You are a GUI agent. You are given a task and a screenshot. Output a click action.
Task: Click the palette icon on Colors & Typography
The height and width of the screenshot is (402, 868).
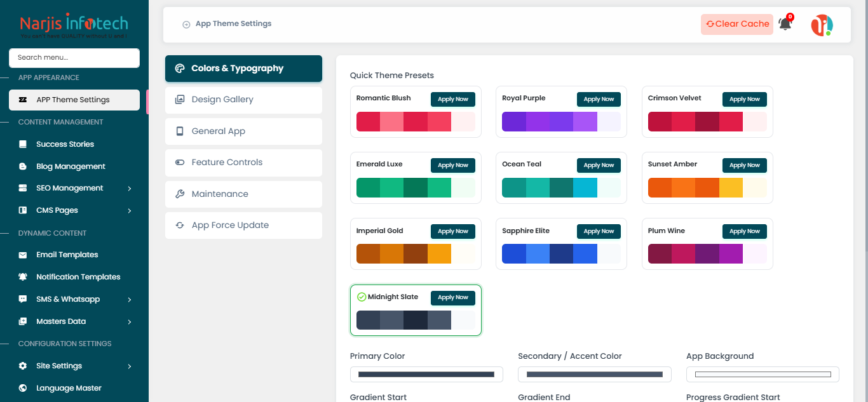[x=180, y=69]
